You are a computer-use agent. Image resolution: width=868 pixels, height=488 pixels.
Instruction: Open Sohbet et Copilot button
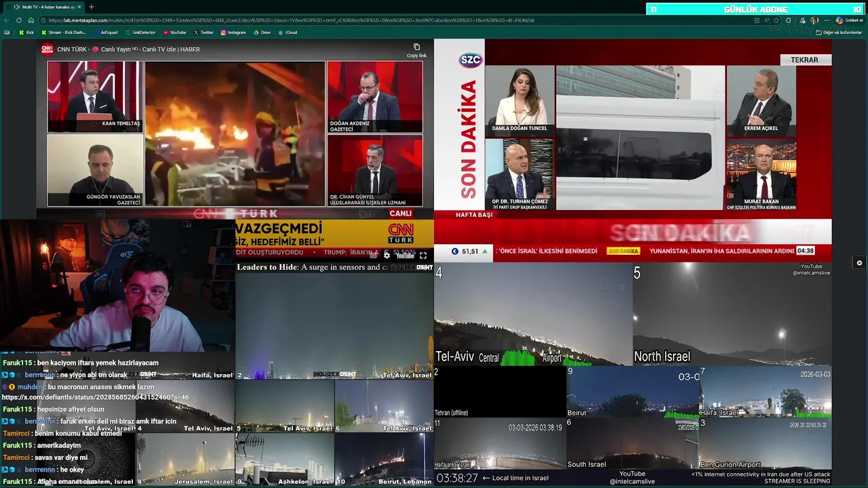849,20
